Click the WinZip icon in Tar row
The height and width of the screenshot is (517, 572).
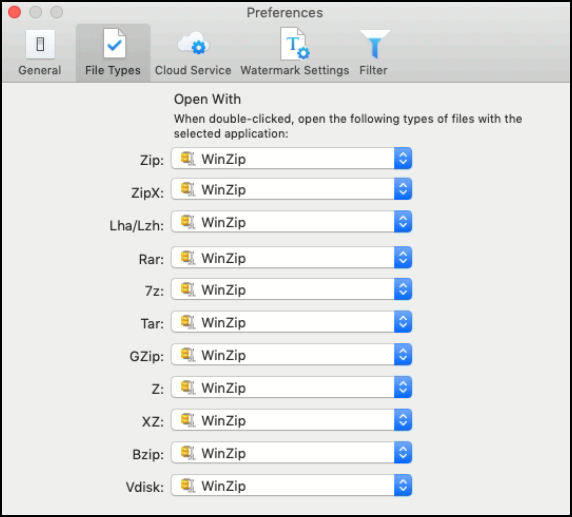click(x=188, y=322)
